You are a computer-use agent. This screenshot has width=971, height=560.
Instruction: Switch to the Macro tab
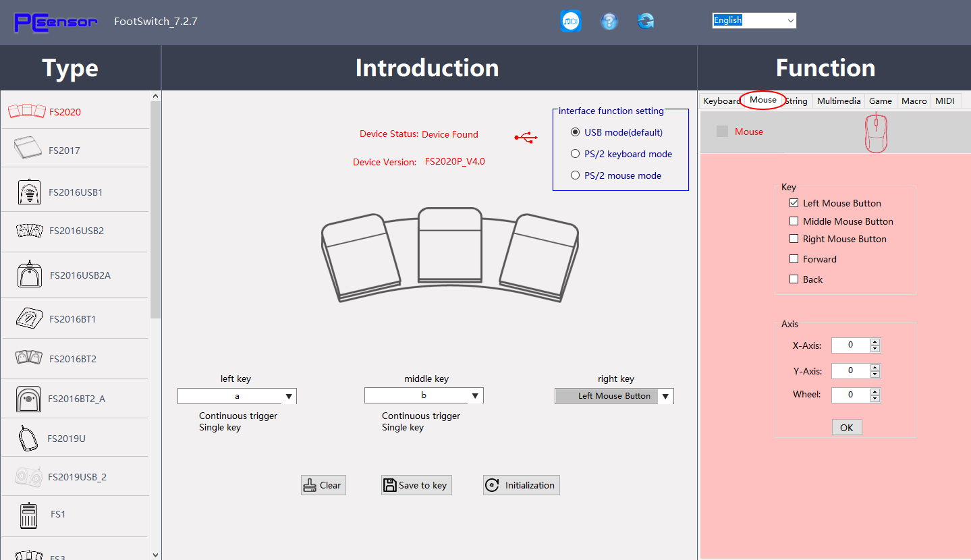914,101
